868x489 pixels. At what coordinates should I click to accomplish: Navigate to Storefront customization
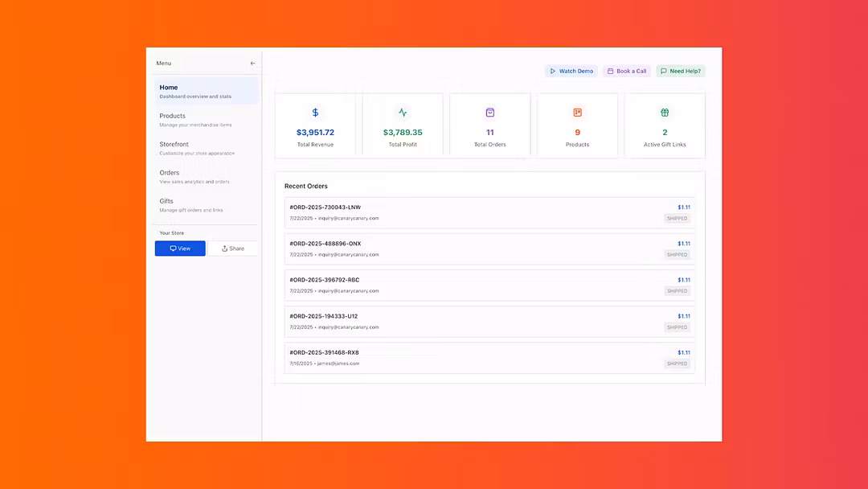(x=206, y=148)
